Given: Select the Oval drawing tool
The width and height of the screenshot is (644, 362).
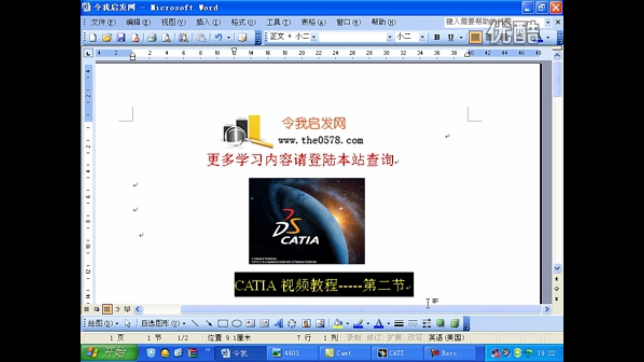Looking at the screenshot, I should point(236,323).
